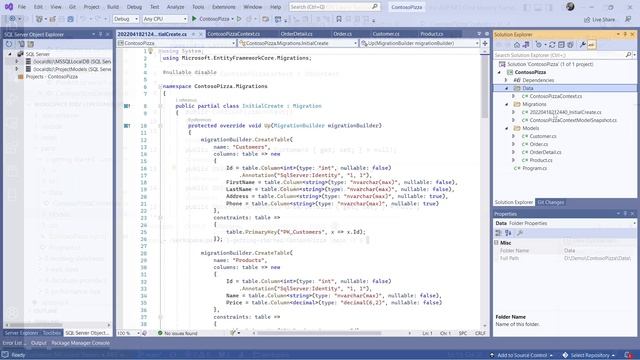Image resolution: width=640 pixels, height=360 pixels.
Task: Switch to ContosoPizzaContext.cs tab
Action: click(233, 34)
